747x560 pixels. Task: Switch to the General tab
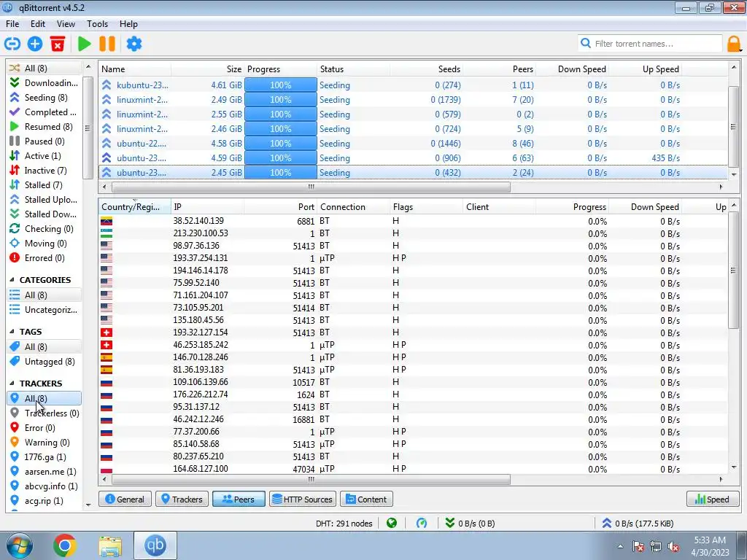pyautogui.click(x=125, y=499)
